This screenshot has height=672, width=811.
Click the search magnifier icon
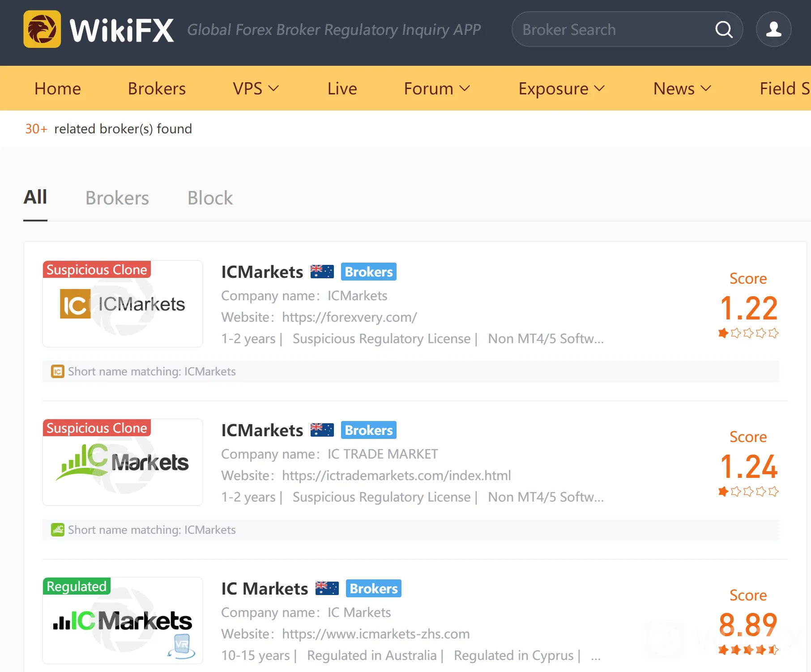[x=724, y=30]
